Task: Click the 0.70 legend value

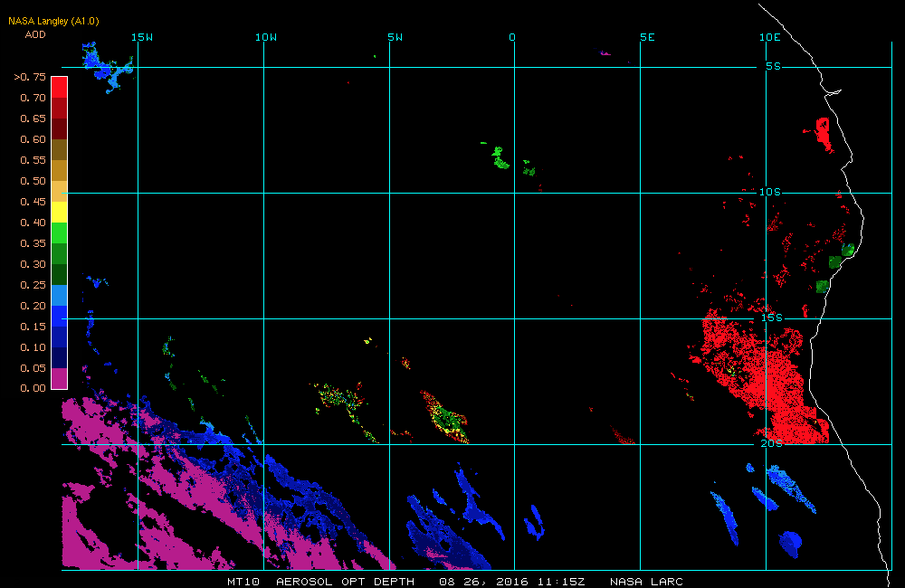Action: pyautogui.click(x=33, y=98)
